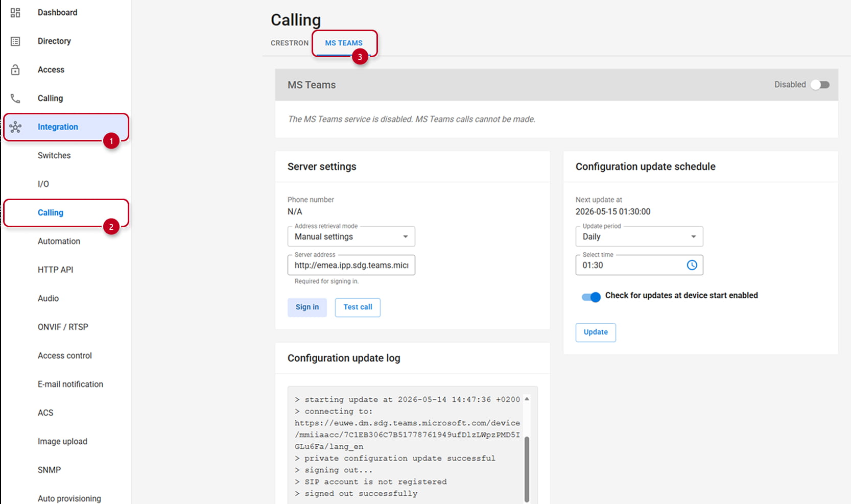Click the Server address input field
Screen dimensions: 851x504
[351, 265]
